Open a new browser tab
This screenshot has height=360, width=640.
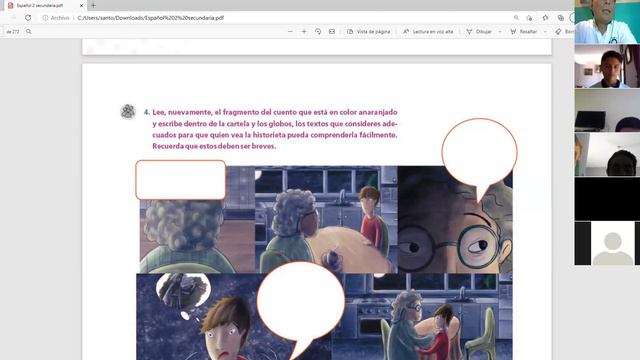[x=93, y=5]
